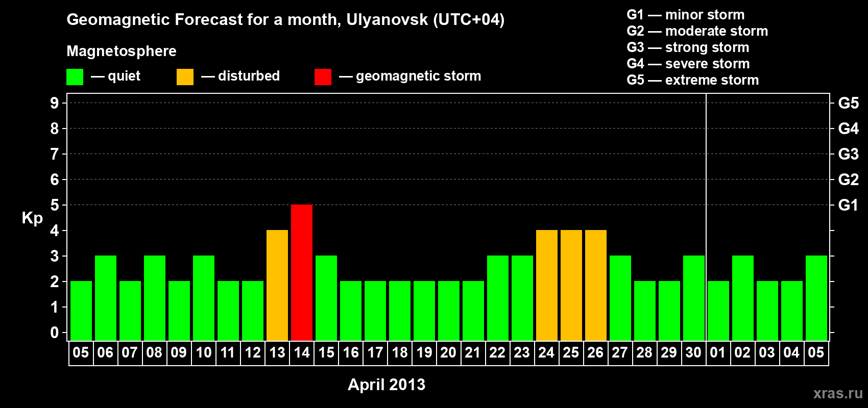Click the date label 13 on the axis
This screenshot has width=868, height=408.
(277, 352)
